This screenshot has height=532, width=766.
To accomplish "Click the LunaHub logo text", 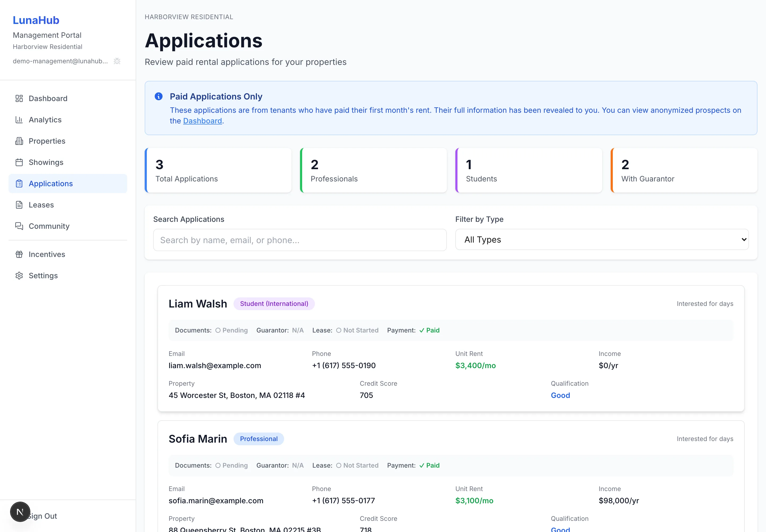I will point(36,20).
